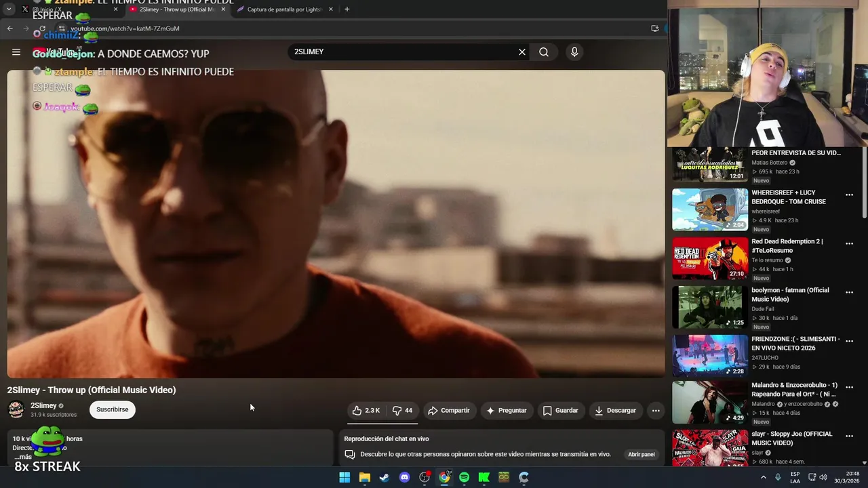
Task: Open Windows Start menu
Action: click(x=344, y=477)
